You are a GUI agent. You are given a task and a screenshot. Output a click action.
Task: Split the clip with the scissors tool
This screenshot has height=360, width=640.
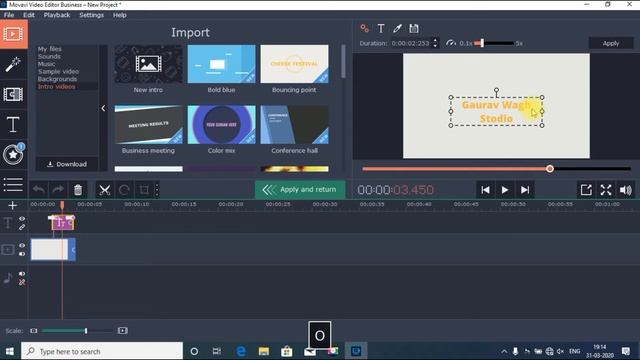point(104,190)
